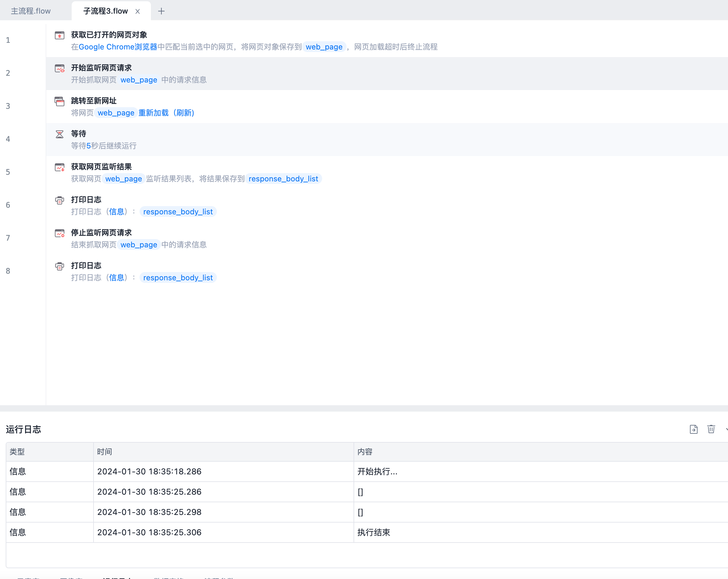
Task: Select the 子流程3.flow tab
Action: 105,11
